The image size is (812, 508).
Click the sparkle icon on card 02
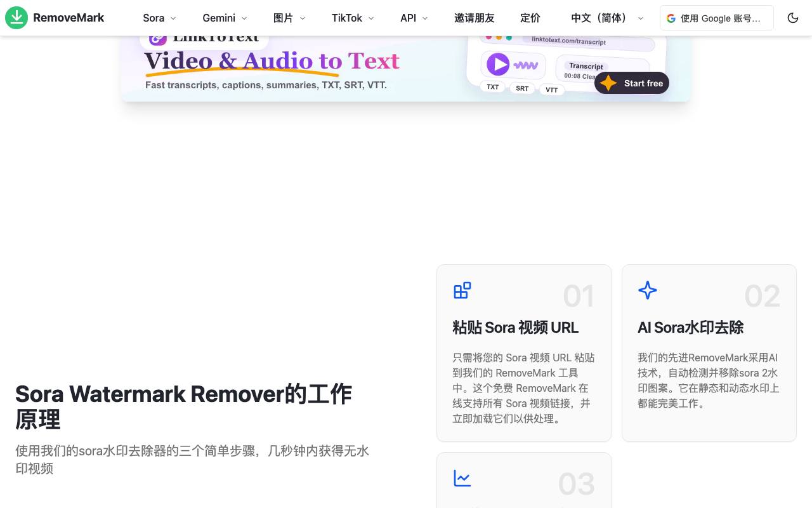click(x=648, y=290)
